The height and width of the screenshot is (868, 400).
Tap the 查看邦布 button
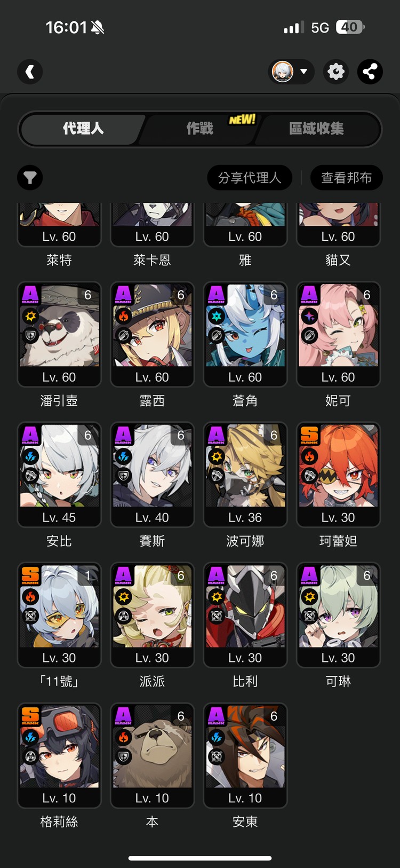click(x=347, y=178)
